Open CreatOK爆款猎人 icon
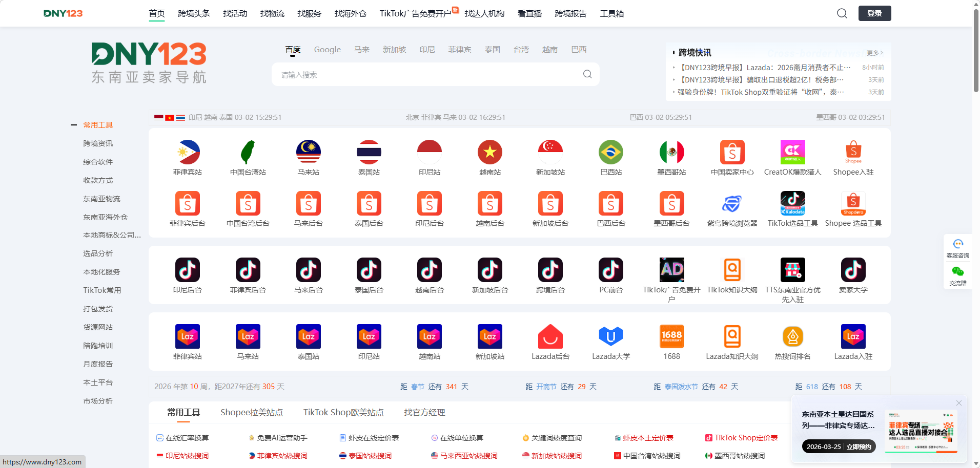Image resolution: width=980 pixels, height=468 pixels. [793, 152]
